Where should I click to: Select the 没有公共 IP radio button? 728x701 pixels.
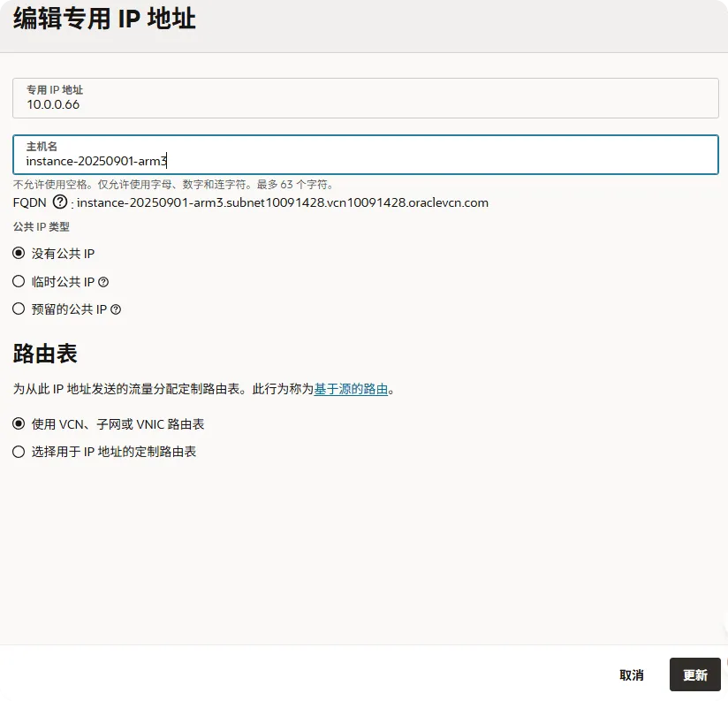point(19,253)
